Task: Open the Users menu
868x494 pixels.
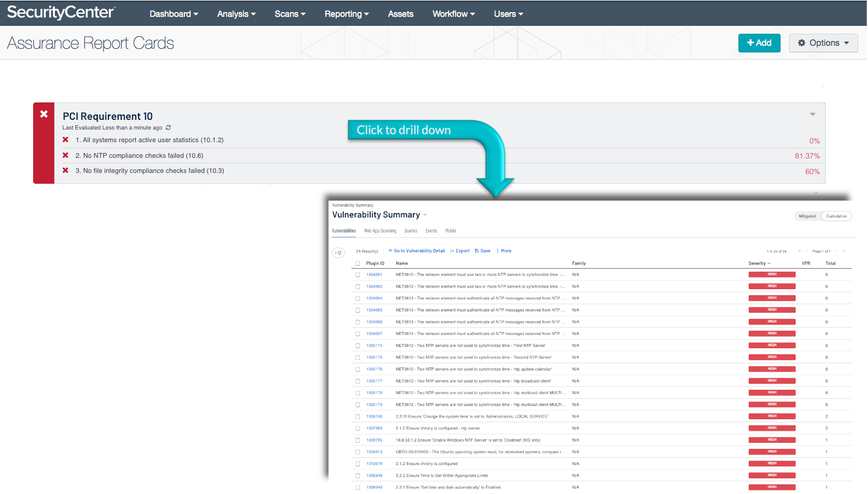Action: (x=508, y=14)
